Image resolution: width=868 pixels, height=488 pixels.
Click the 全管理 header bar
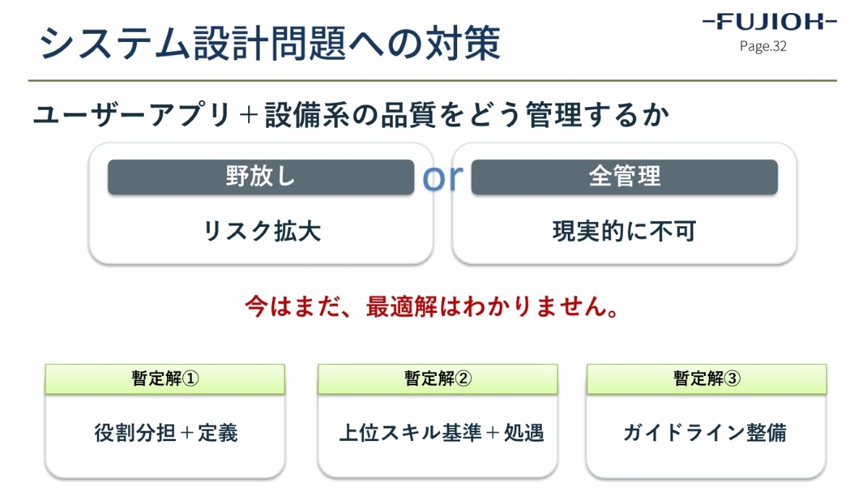pyautogui.click(x=624, y=177)
